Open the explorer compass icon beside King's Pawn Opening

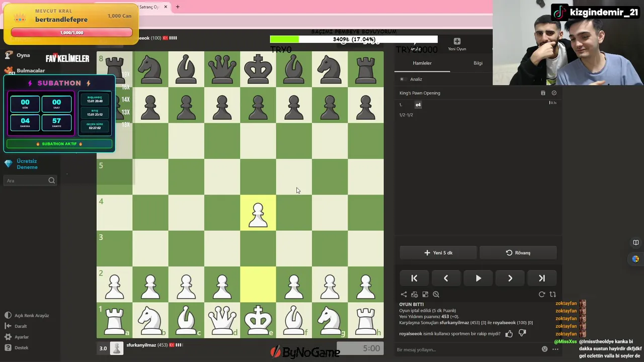[554, 93]
